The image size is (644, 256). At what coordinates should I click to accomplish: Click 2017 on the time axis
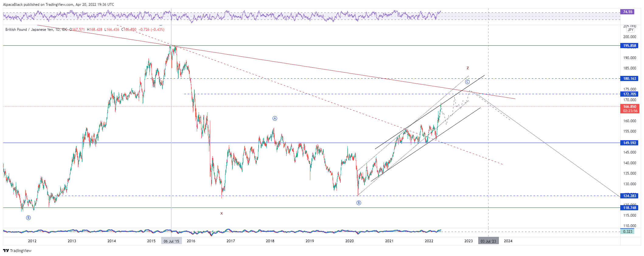tap(231, 241)
